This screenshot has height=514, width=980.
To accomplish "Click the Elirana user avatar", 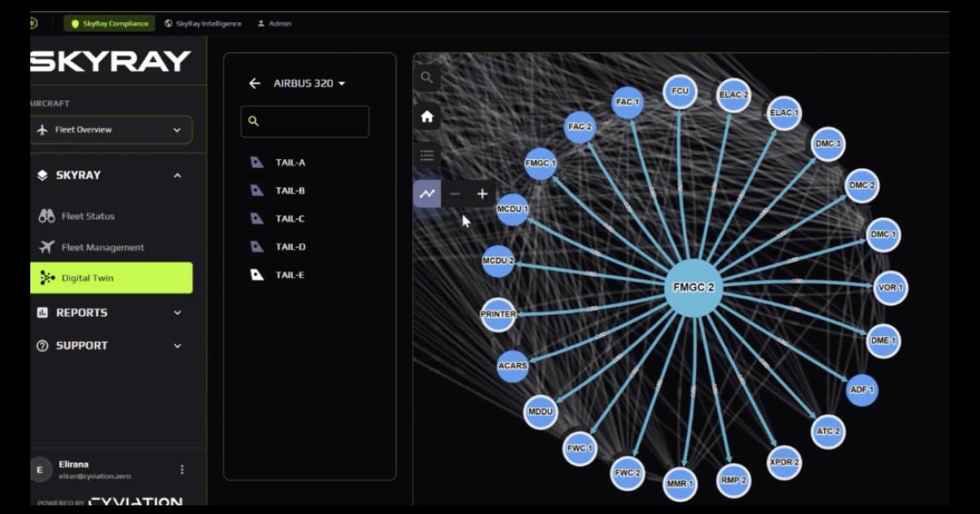I will pos(40,470).
